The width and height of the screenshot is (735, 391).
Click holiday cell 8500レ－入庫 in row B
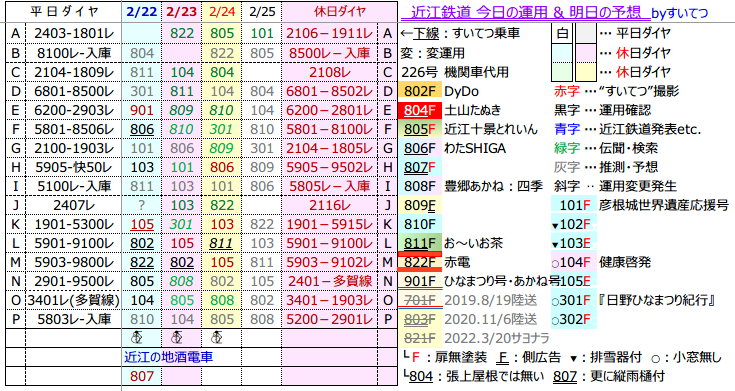(330, 53)
